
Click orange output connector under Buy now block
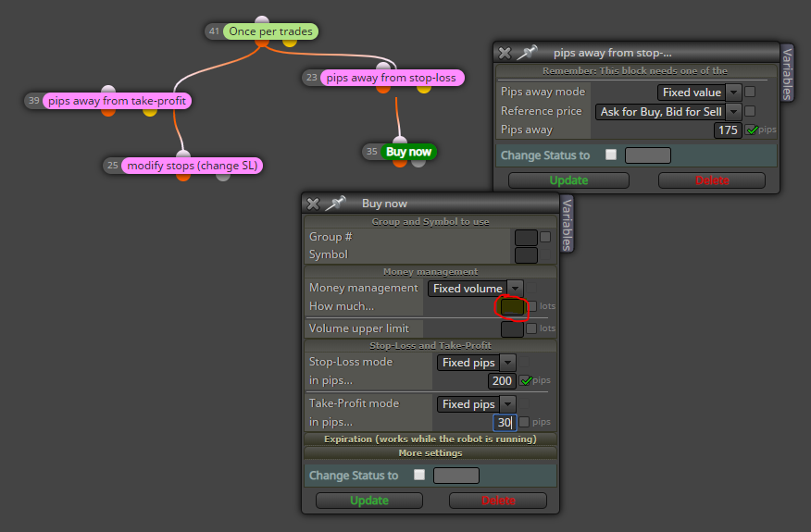400,163
